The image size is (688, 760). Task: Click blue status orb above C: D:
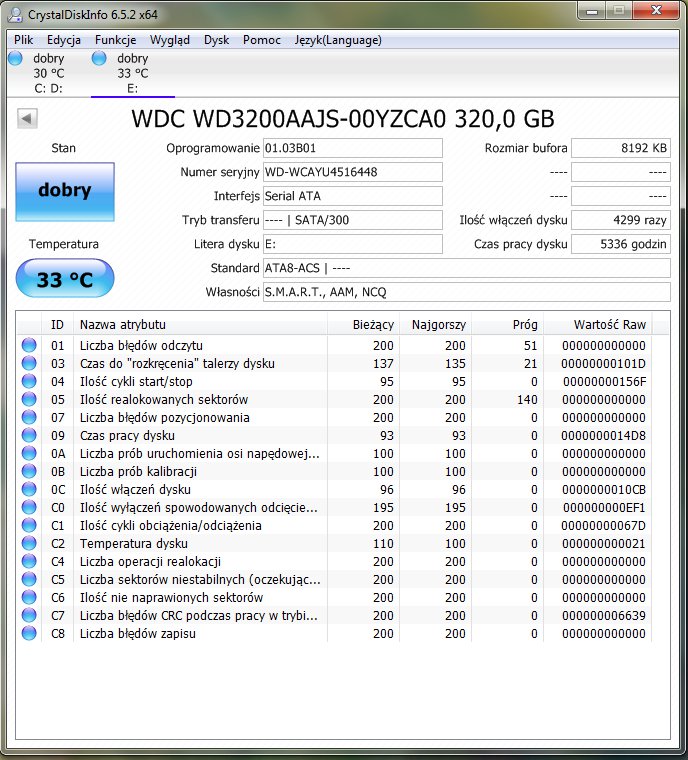[16, 58]
